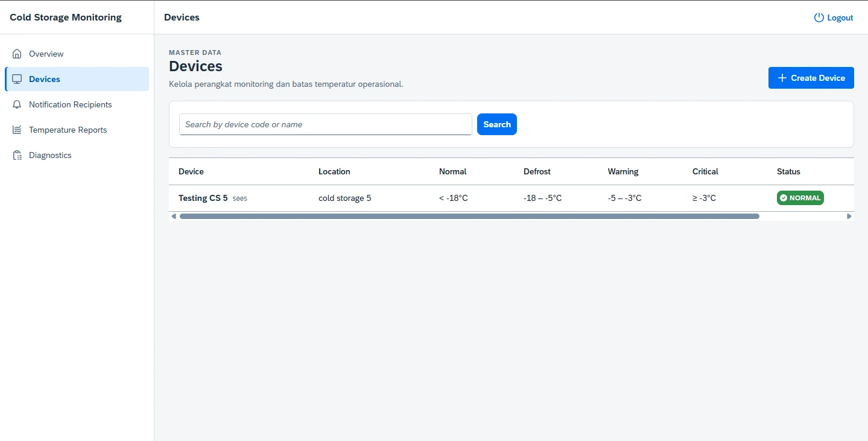
Task: Click the Kelola perangkat monitoring description text
Action: pyautogui.click(x=286, y=84)
